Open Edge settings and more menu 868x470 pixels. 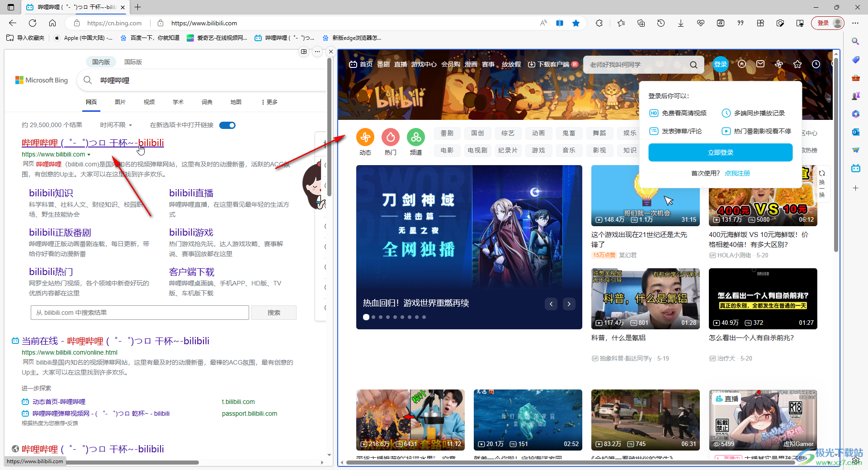click(x=855, y=23)
